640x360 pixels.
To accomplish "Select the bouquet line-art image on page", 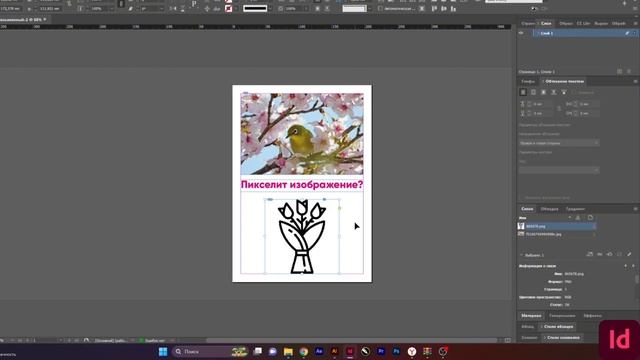I will [x=302, y=237].
